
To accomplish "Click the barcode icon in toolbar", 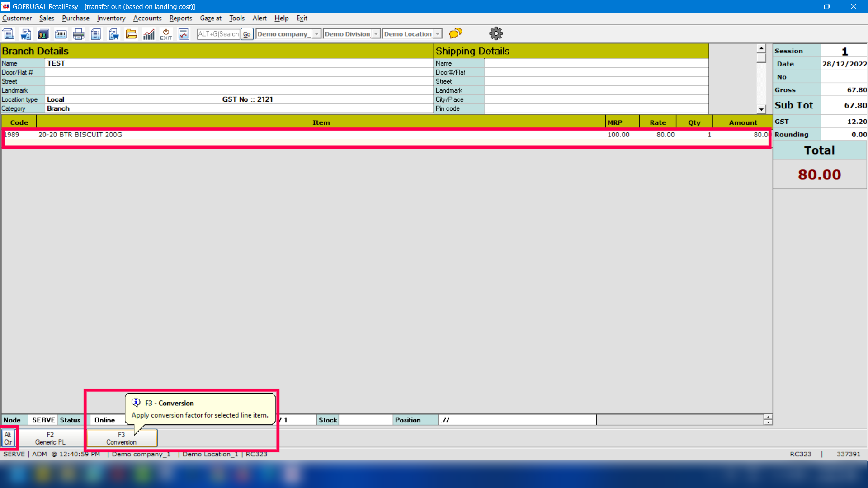I will 61,34.
